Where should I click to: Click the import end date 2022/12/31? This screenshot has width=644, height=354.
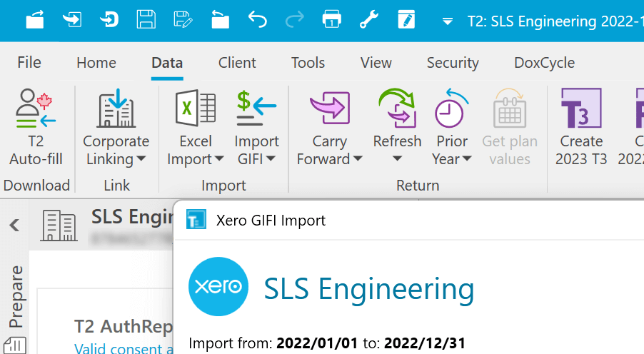click(x=424, y=343)
